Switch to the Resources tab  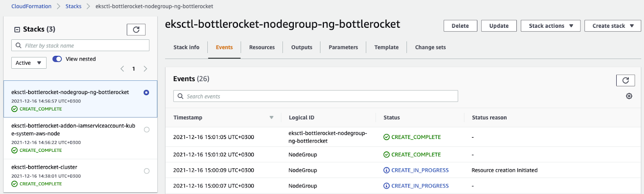click(x=262, y=47)
